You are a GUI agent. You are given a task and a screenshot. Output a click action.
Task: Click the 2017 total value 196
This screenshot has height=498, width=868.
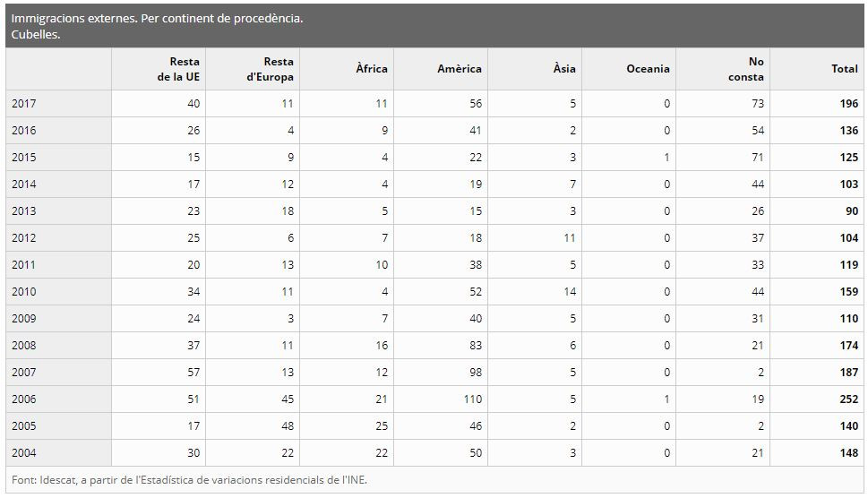coord(847,104)
